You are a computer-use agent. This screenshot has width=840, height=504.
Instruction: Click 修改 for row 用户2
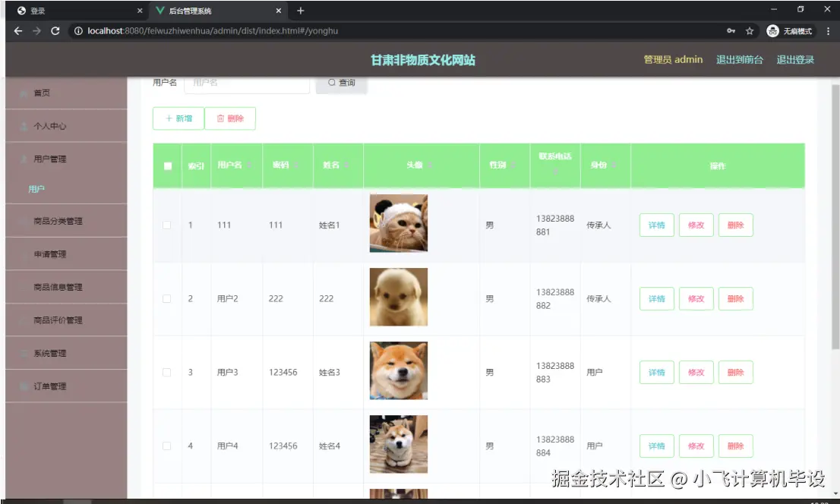point(696,298)
